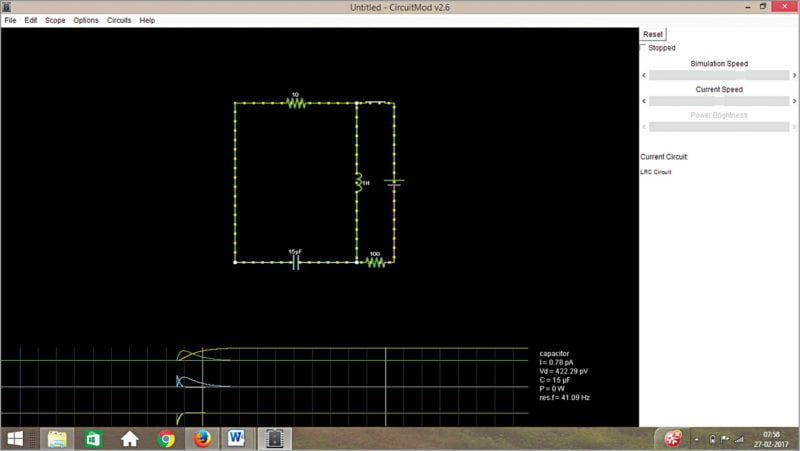Select the 1H inductor component

pos(357,183)
